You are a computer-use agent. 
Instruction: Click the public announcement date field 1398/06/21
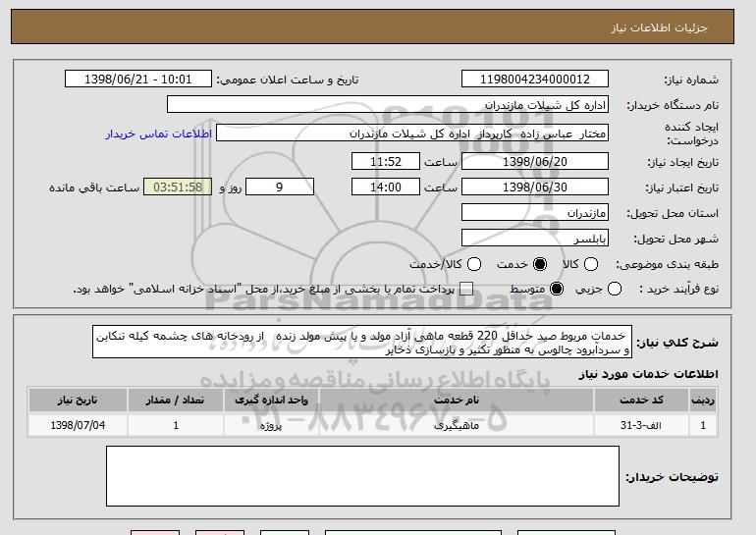tap(138, 80)
